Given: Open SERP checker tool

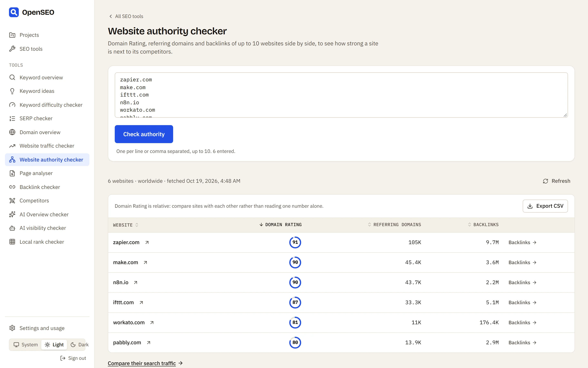Looking at the screenshot, I should 47,119.
